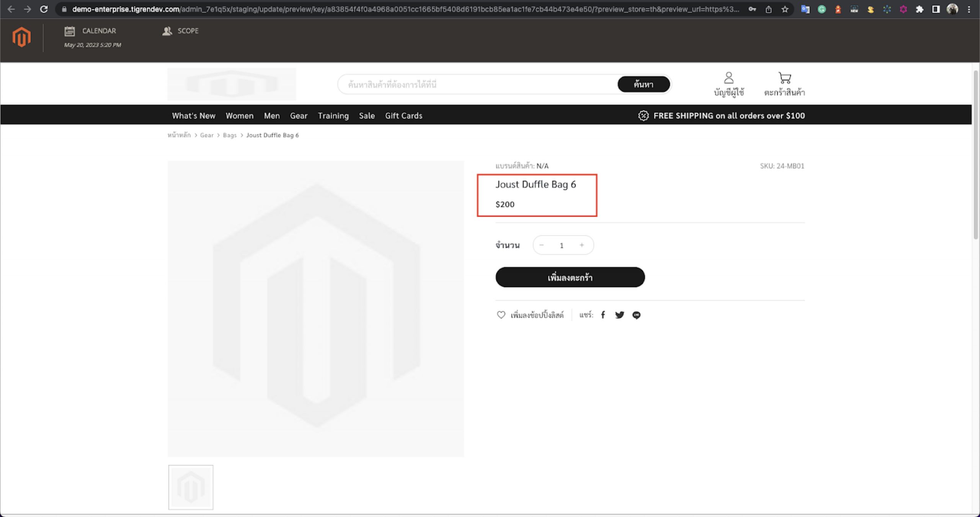The width and height of the screenshot is (980, 517).
Task: Click the หน้าหลัก home breadcrumb link
Action: pos(179,135)
